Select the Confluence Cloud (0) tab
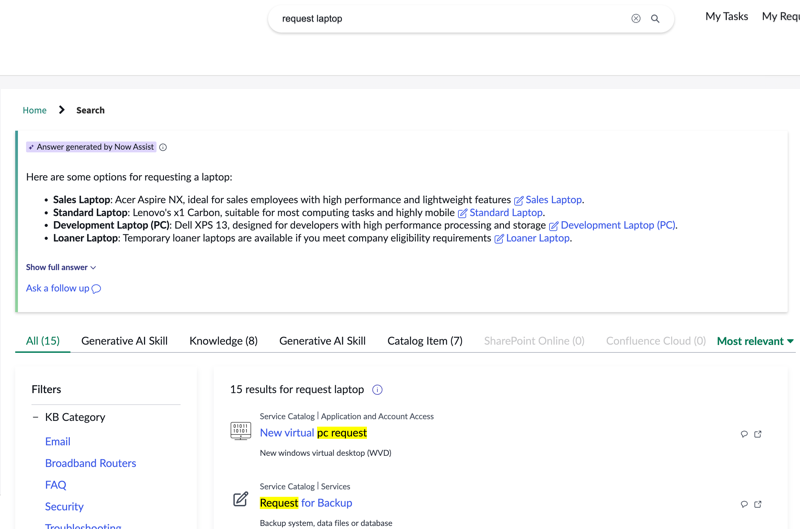Image resolution: width=800 pixels, height=529 pixels. [x=656, y=341]
